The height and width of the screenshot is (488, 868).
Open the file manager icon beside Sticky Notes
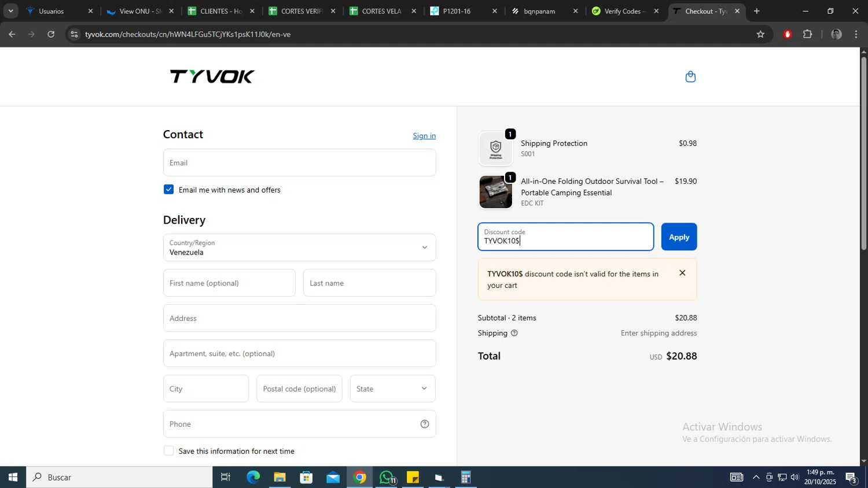pos(439,477)
